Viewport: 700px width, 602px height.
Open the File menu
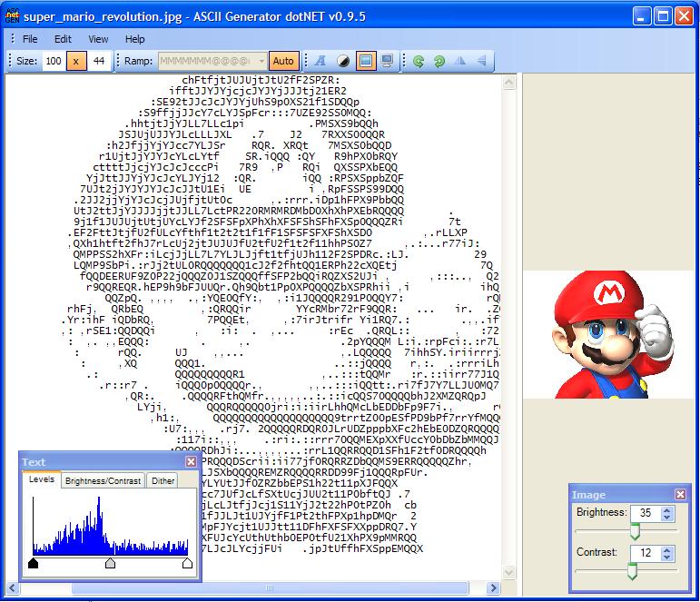tap(30, 39)
